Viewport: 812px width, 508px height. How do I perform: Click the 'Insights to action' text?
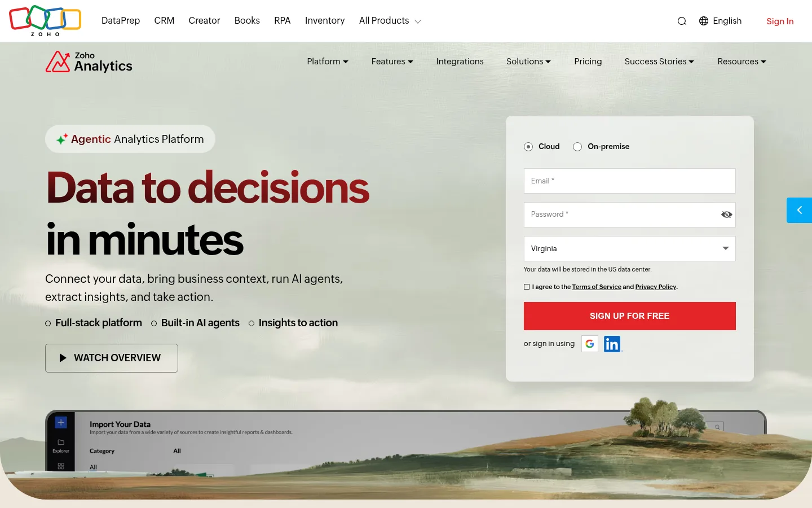[298, 323]
